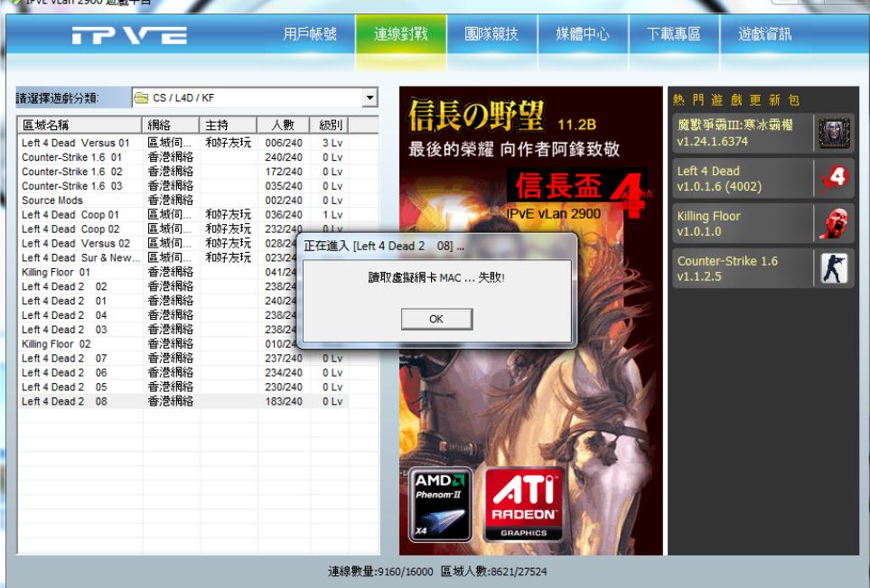
Task: Select the Counter-Strike 1.6 01 row
Action: point(183,157)
